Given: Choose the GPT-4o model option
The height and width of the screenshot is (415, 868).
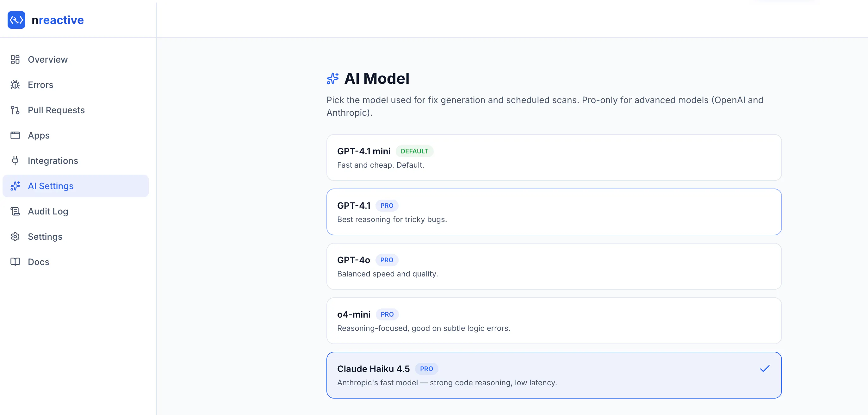Looking at the screenshot, I should coord(554,266).
